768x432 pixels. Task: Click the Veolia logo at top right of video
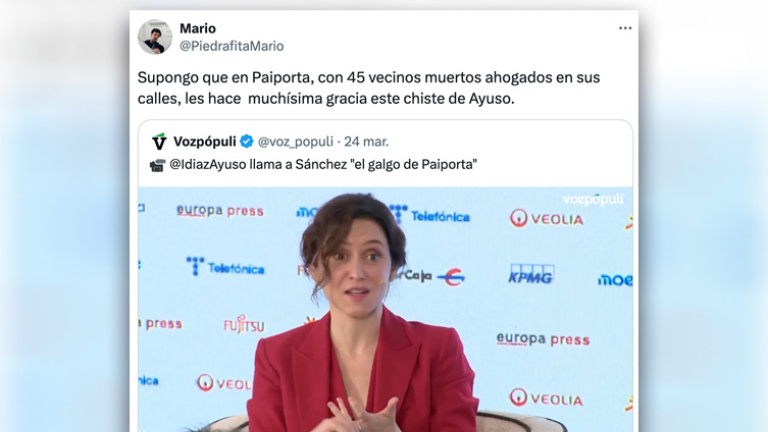click(x=547, y=218)
